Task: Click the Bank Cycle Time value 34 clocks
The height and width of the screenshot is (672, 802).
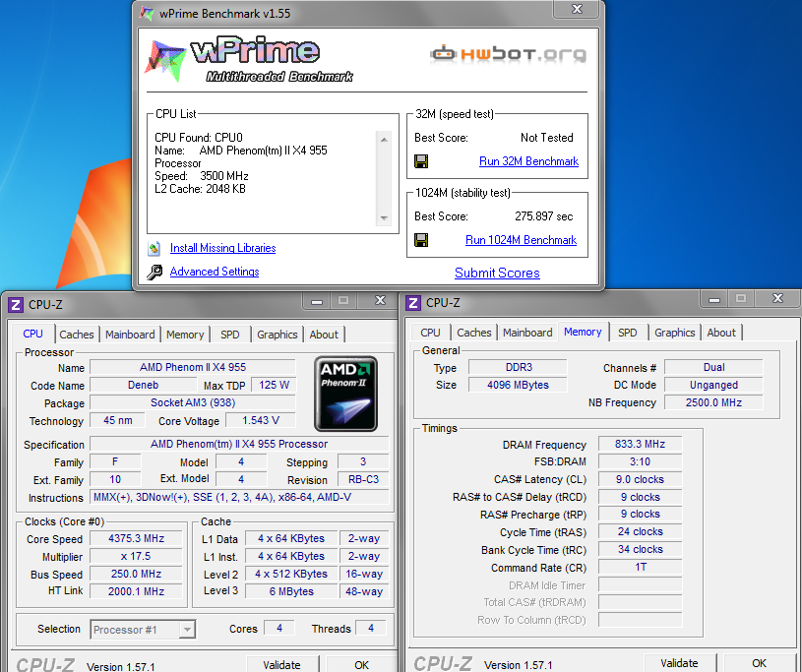Action: click(640, 549)
